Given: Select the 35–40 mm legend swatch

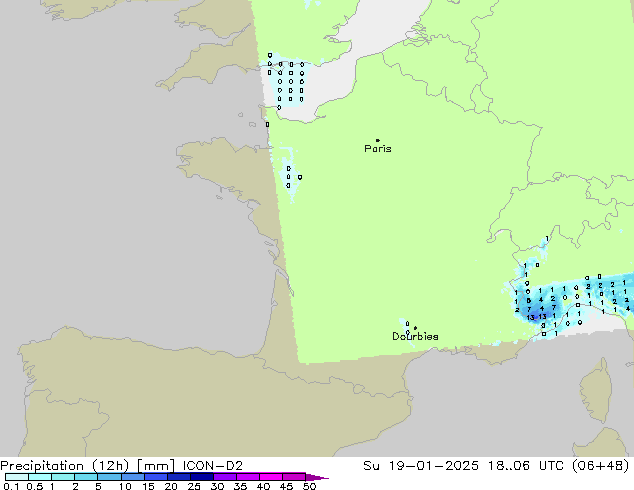Looking at the screenshot, I should coord(247,477).
